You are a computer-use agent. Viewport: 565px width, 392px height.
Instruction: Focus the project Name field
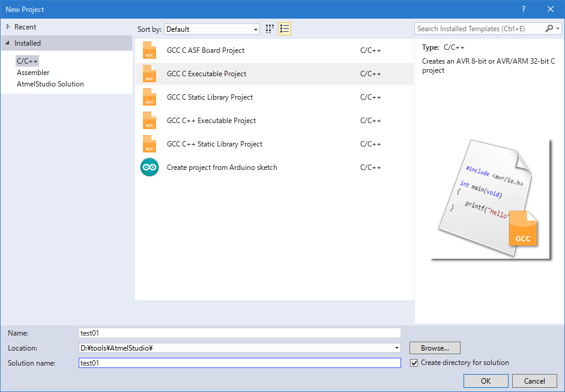[240, 333]
